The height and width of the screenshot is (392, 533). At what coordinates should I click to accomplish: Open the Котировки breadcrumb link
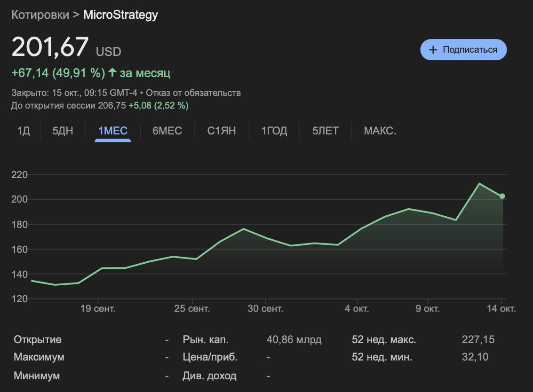(40, 15)
